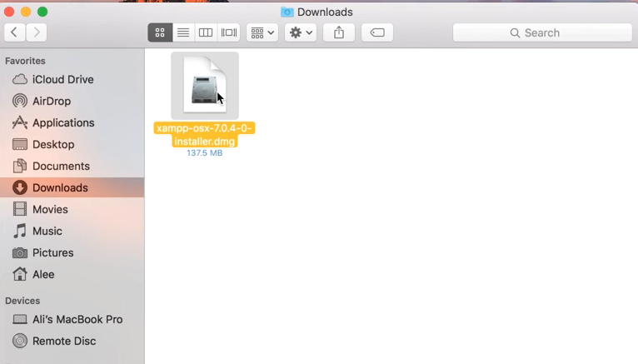Switch to icon view in toolbar

[159, 32]
